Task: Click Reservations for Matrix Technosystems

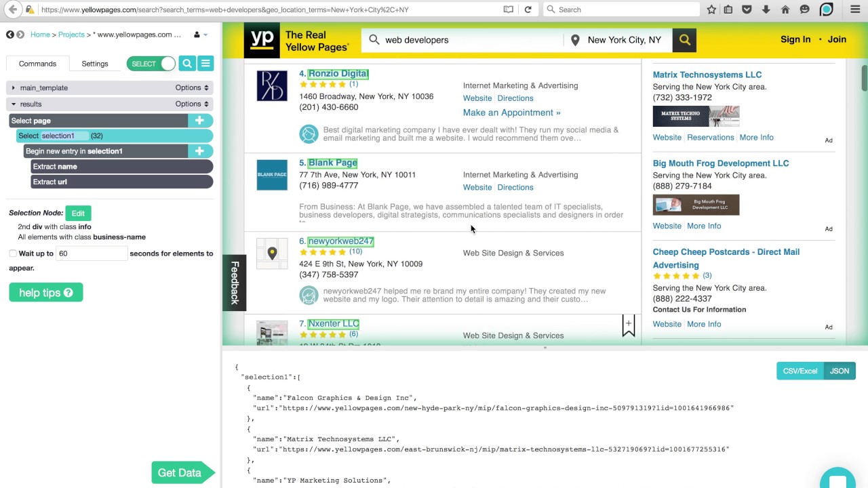Action: [710, 138]
